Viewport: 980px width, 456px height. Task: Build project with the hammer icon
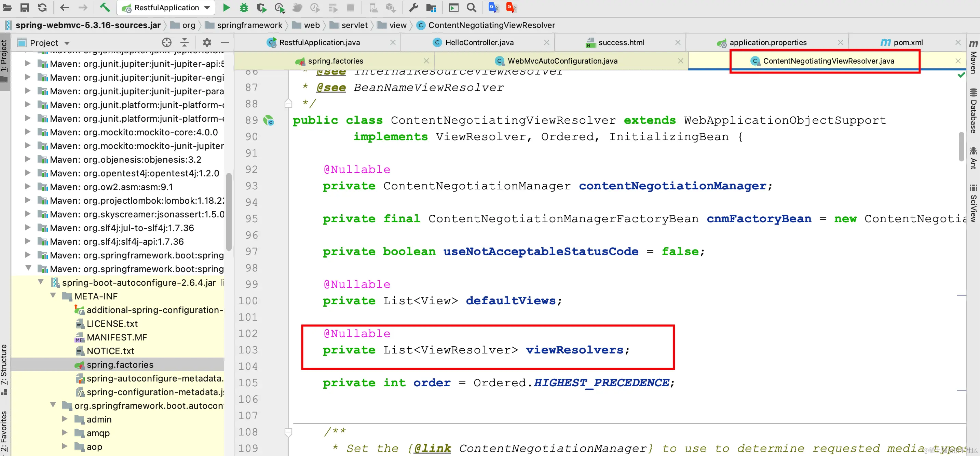pos(105,7)
